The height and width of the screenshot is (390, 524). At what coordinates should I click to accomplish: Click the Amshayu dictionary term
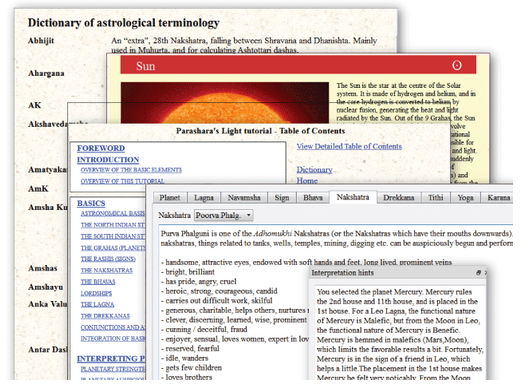pos(45,287)
